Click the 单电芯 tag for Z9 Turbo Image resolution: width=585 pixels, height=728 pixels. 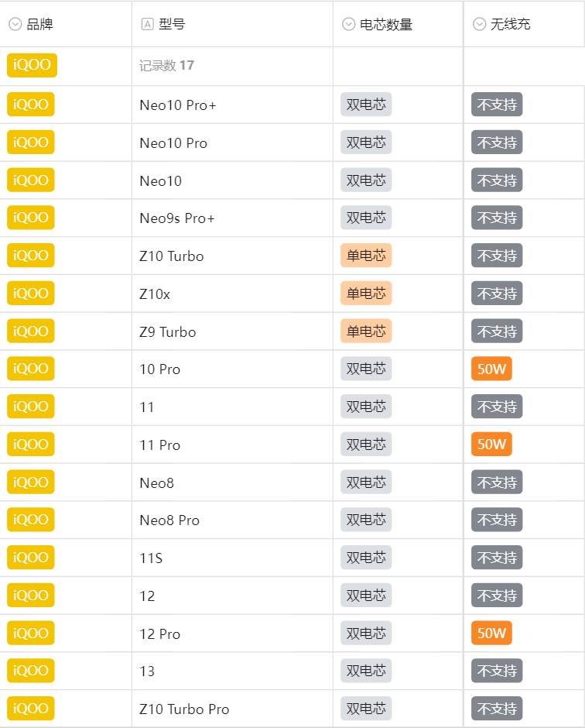pos(366,331)
